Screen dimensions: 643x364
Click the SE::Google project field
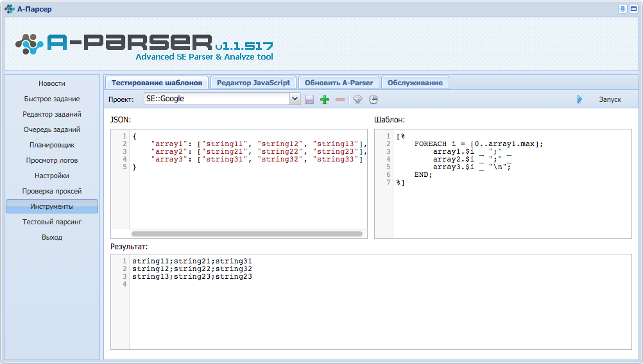click(x=217, y=99)
